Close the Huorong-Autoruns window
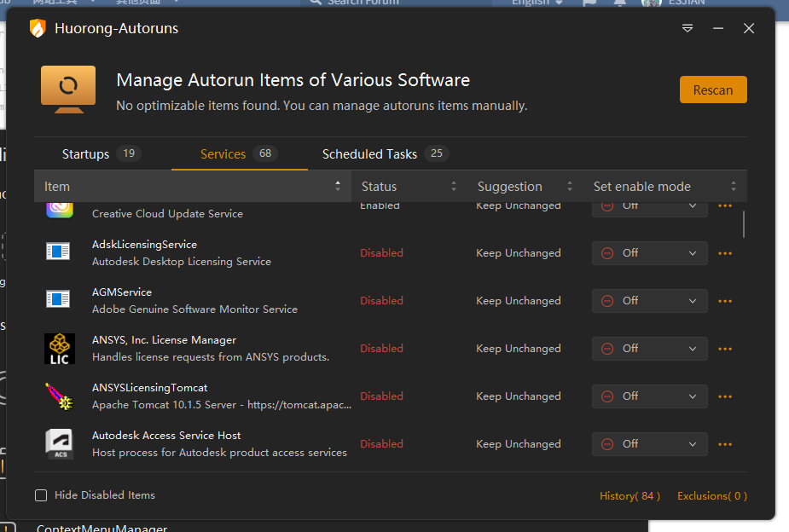789x532 pixels. 749,28
